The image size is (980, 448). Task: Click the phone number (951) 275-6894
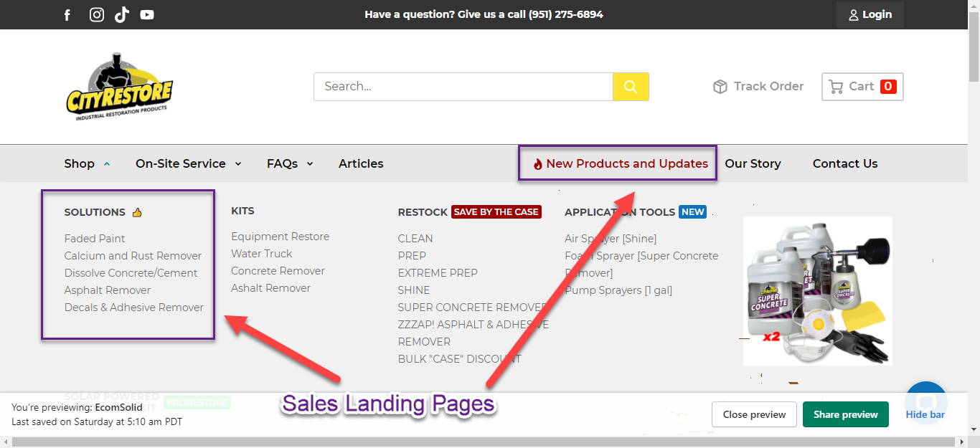click(x=566, y=14)
